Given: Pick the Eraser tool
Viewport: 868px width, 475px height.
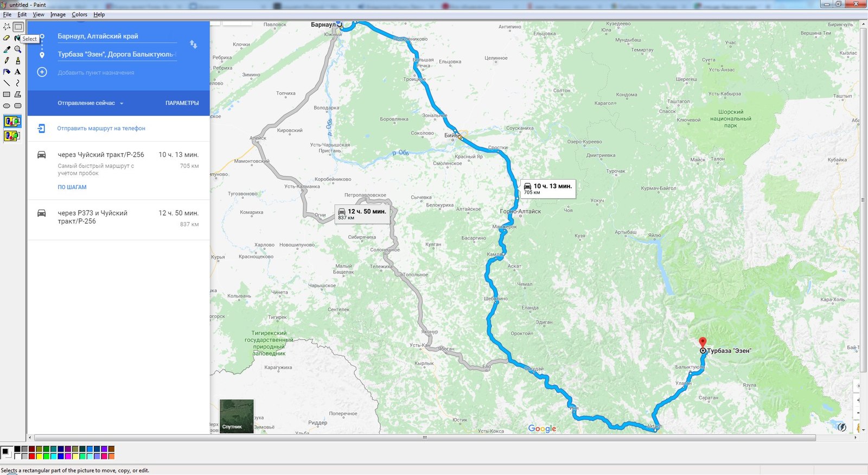Looking at the screenshot, I should pyautogui.click(x=7, y=38).
